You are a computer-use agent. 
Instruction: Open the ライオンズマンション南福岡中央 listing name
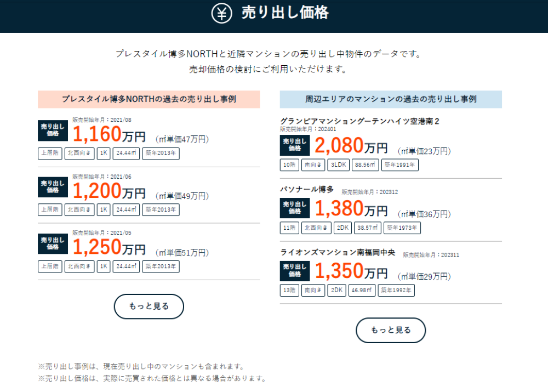coord(338,253)
